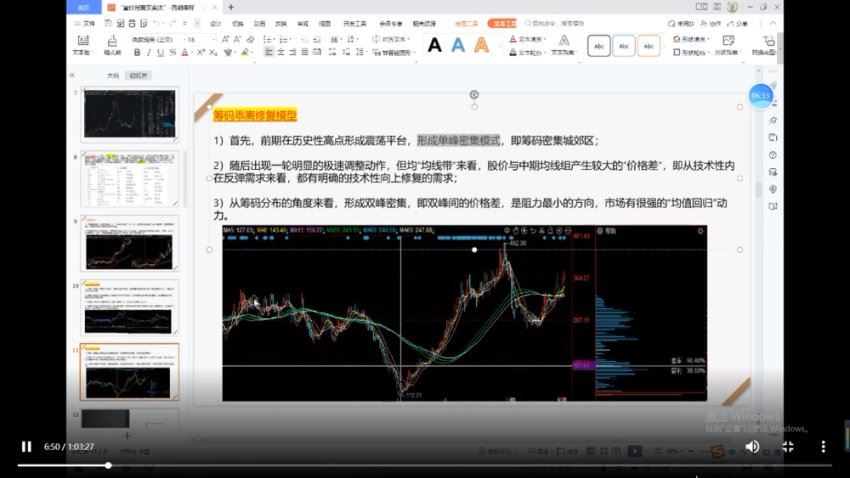Apply orange-outlined Abc shape style
Viewport: 850px width, 478px height.
click(x=649, y=46)
